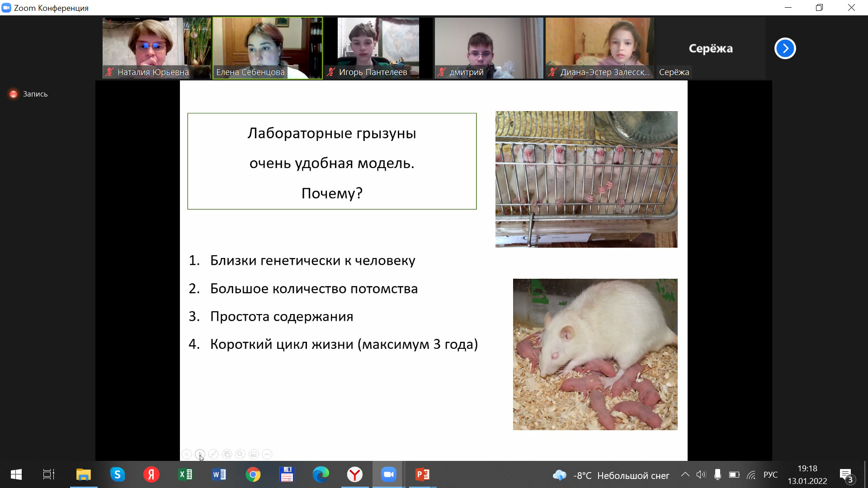Expand hidden system tray icons chevron
This screenshot has height=488, width=868.
(685, 474)
